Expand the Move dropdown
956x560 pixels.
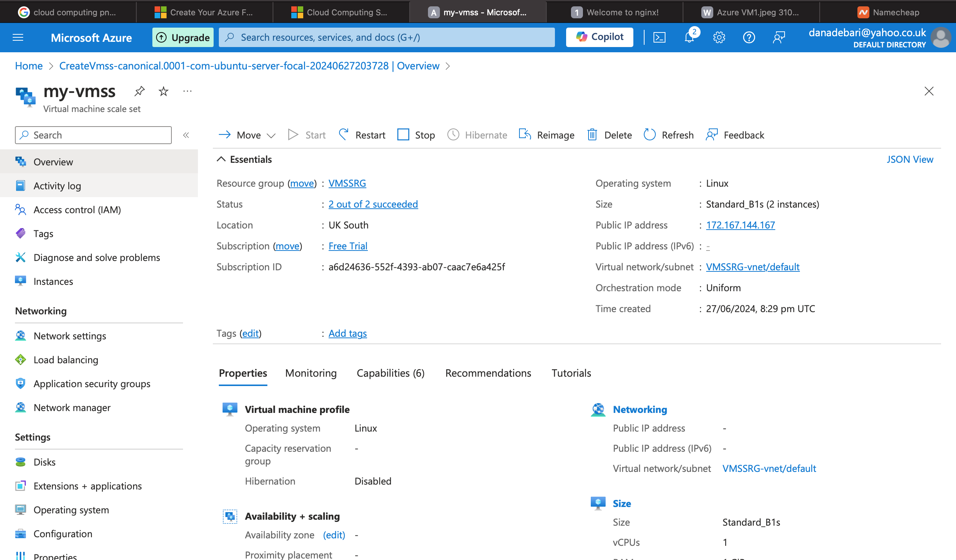(271, 136)
